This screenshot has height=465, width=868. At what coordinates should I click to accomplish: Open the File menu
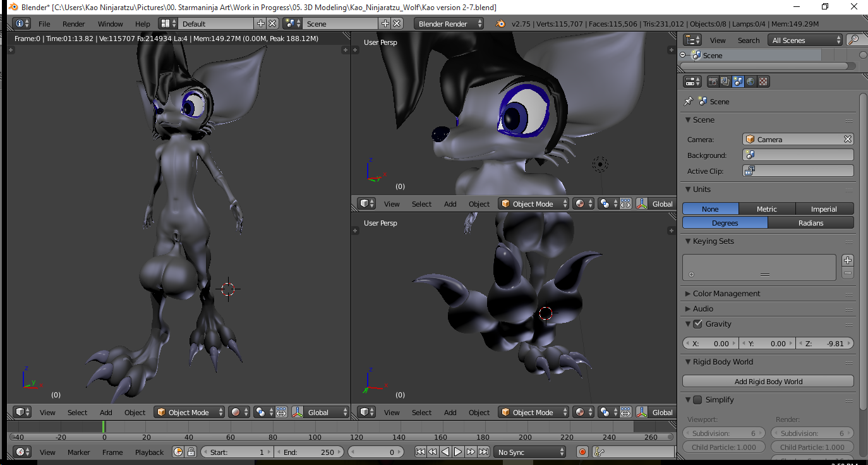(44, 24)
